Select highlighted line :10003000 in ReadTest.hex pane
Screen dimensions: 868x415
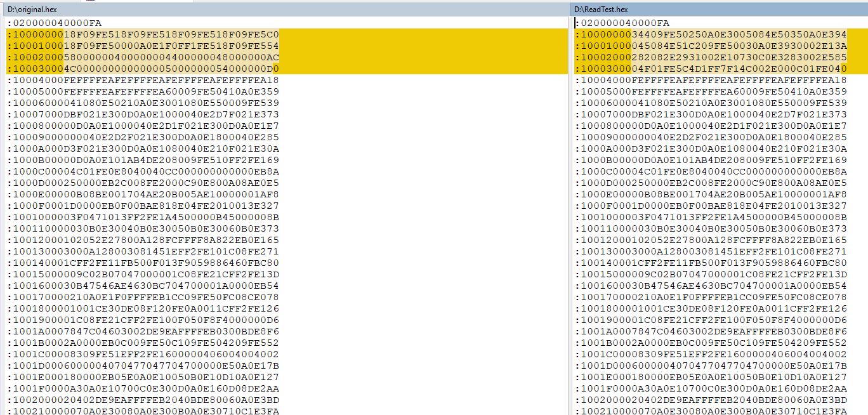click(711, 69)
